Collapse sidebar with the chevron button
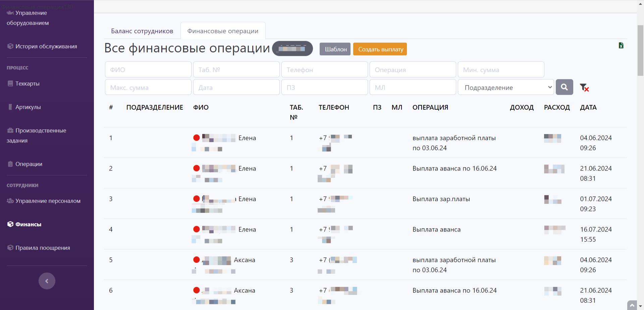Screen dimensions: 644x310 click(x=47, y=281)
